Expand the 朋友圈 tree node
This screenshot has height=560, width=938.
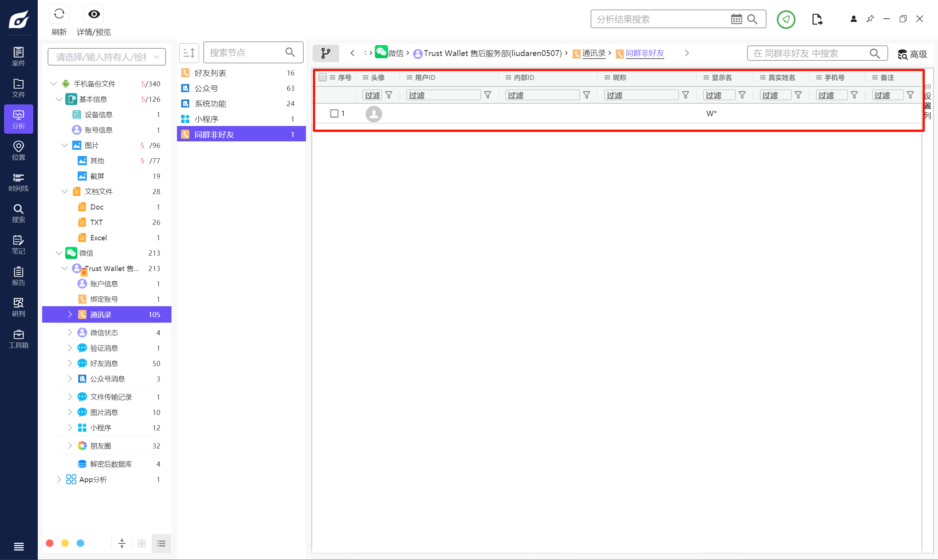click(70, 445)
